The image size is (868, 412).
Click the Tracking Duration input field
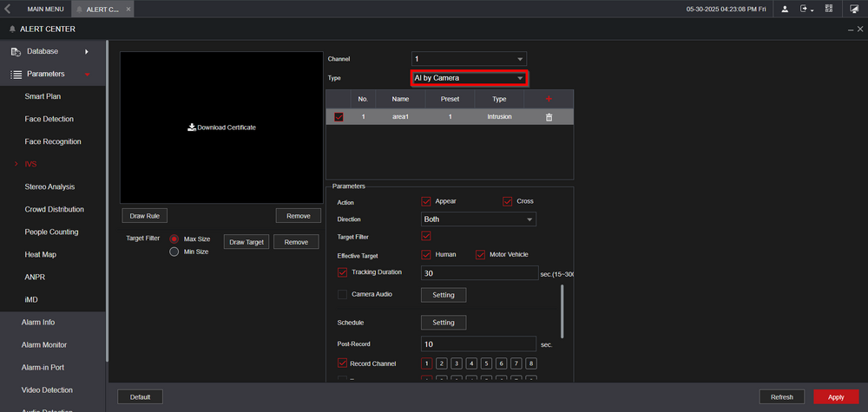pyautogui.click(x=479, y=273)
